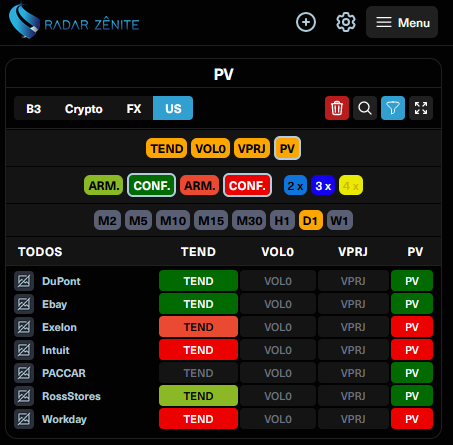The image size is (453, 445).
Task: Click the DuPont asset name
Action: pyautogui.click(x=61, y=281)
